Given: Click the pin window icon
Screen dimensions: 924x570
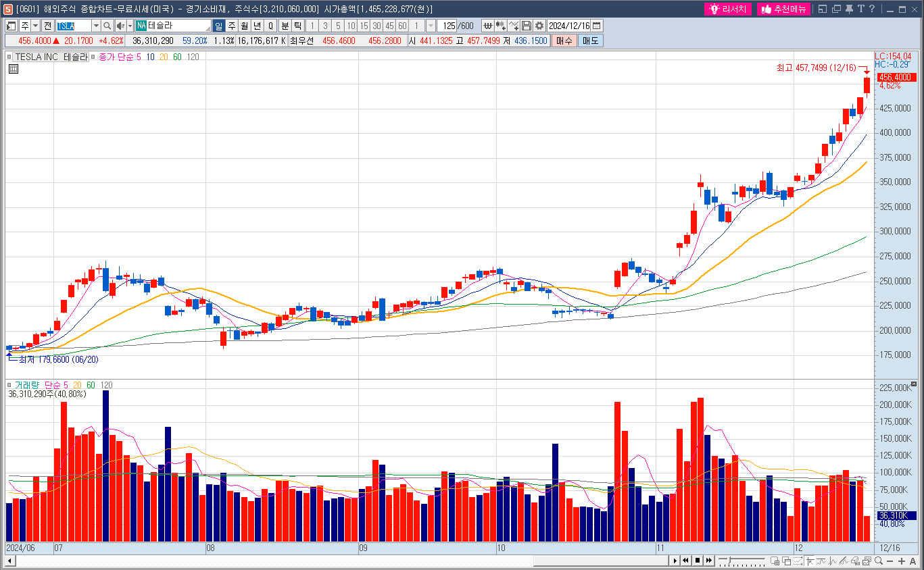Looking at the screenshot, I should (849, 9).
